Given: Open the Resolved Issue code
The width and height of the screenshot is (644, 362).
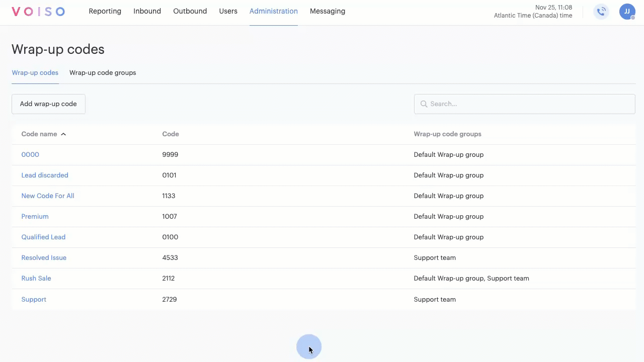Looking at the screenshot, I should [44, 258].
